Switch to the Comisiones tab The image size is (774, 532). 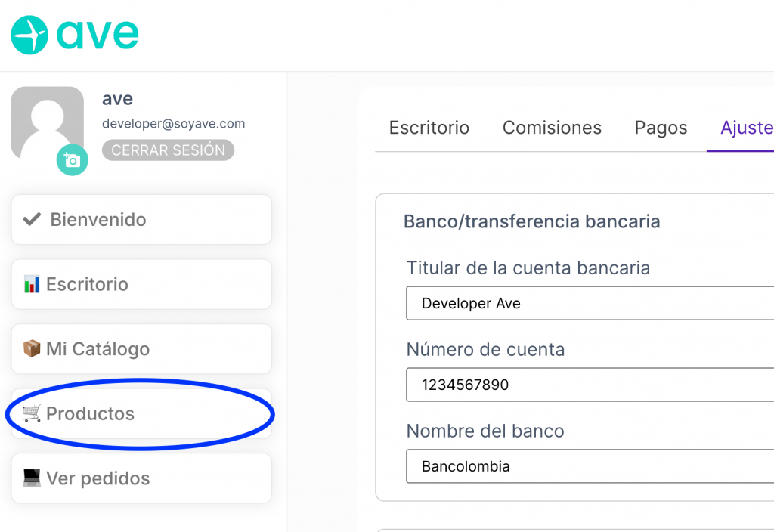tap(552, 128)
